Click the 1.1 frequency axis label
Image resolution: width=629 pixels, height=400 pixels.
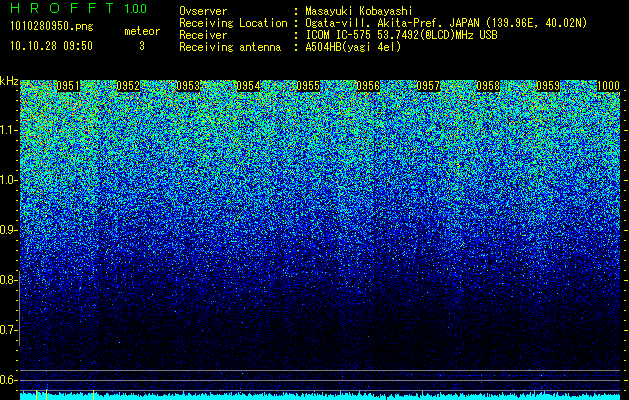7,130
